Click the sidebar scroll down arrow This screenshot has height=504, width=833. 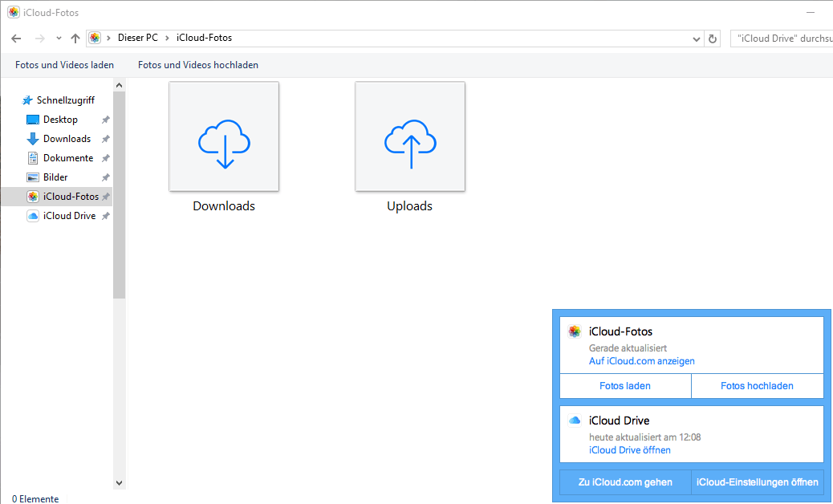coord(119,483)
